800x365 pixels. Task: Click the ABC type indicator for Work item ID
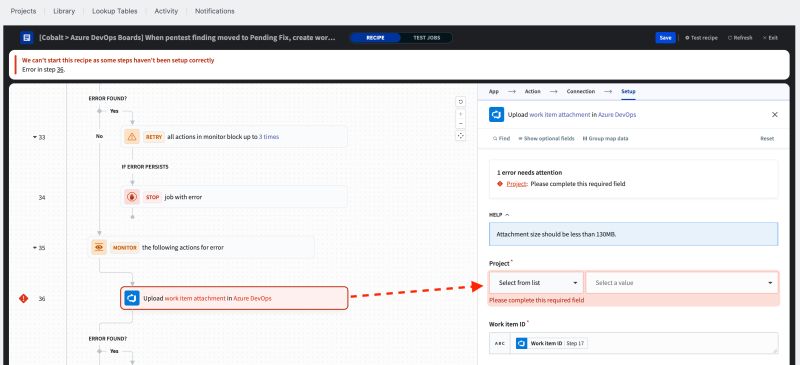[499, 344]
